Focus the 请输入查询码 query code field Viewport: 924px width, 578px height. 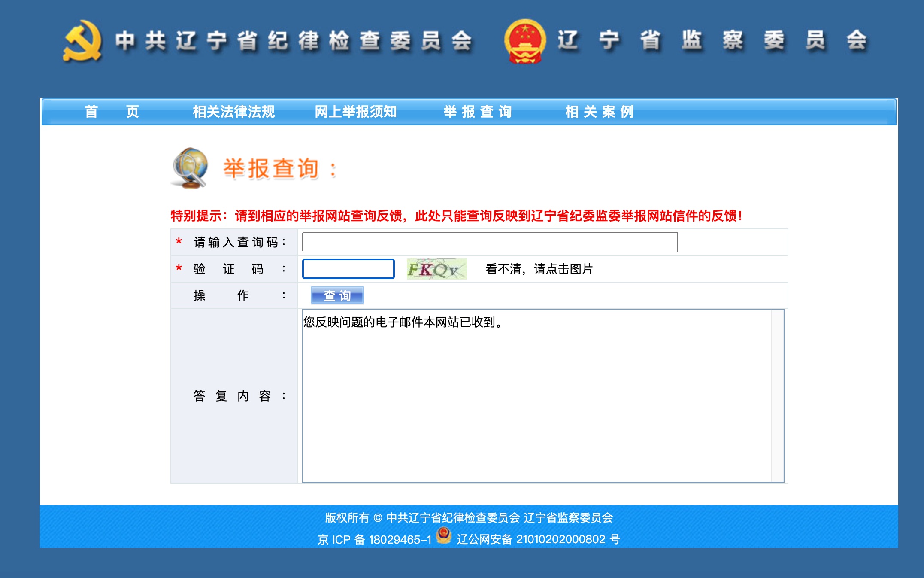490,242
